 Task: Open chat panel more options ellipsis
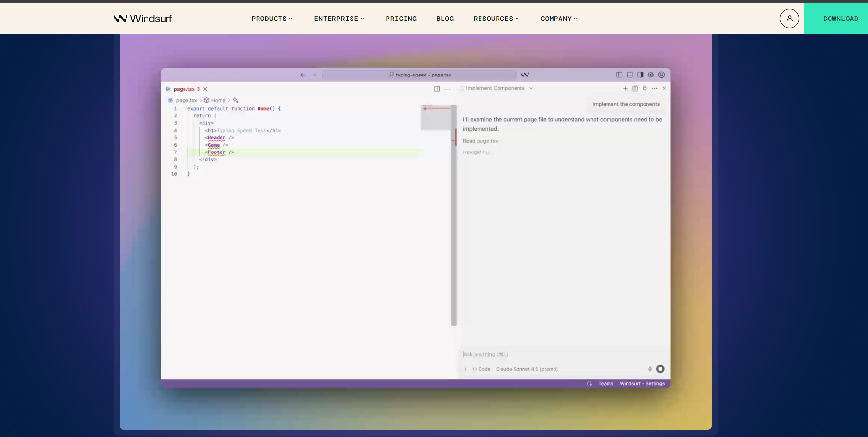(654, 89)
